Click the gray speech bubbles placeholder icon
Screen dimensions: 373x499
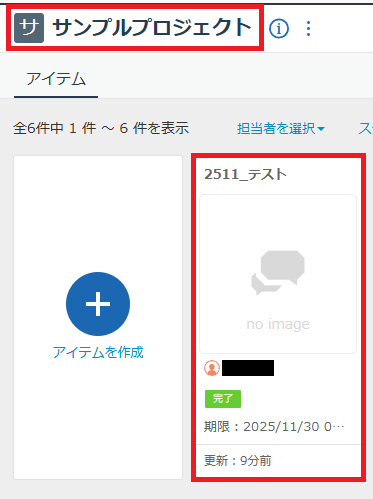(278, 272)
